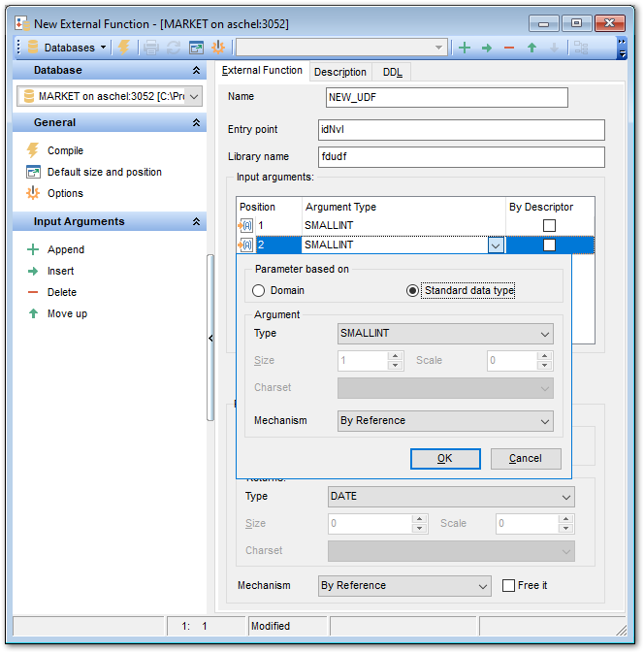Click the green plus icon in toolbar

465,48
